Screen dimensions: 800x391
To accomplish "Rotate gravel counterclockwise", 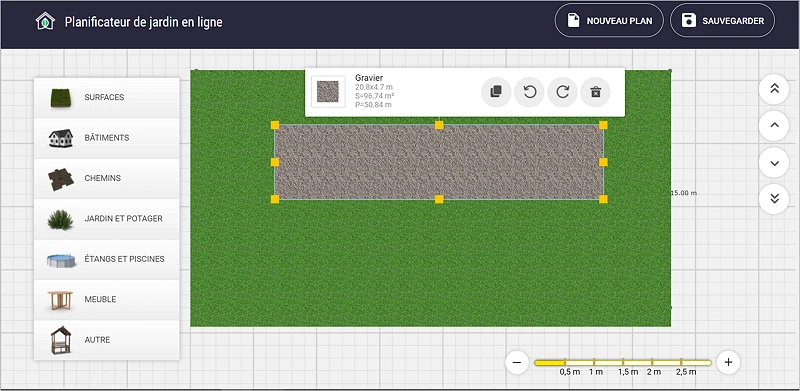I will [x=529, y=92].
